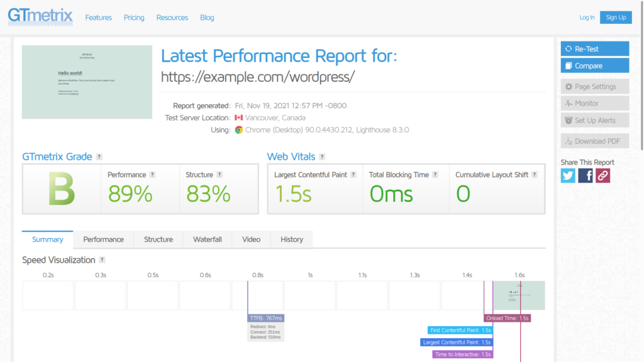Click the page screenshot thumbnail

tap(87, 82)
